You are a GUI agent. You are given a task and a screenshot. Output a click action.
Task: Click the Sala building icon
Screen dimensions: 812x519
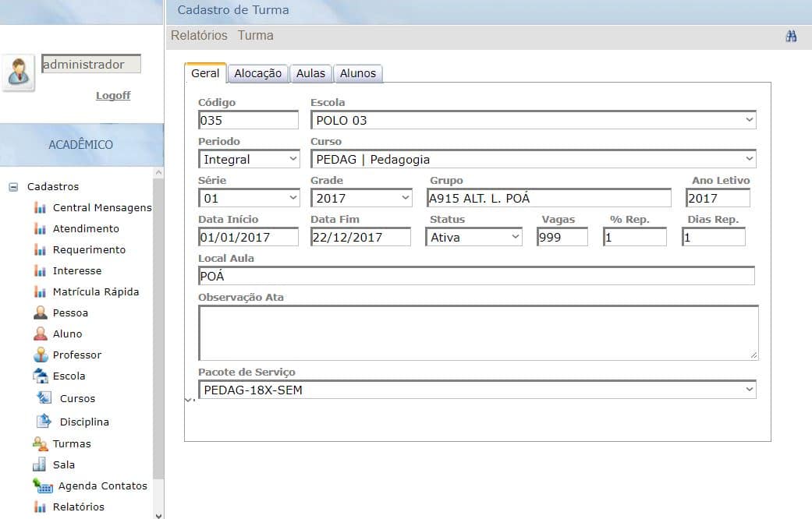click(x=39, y=464)
